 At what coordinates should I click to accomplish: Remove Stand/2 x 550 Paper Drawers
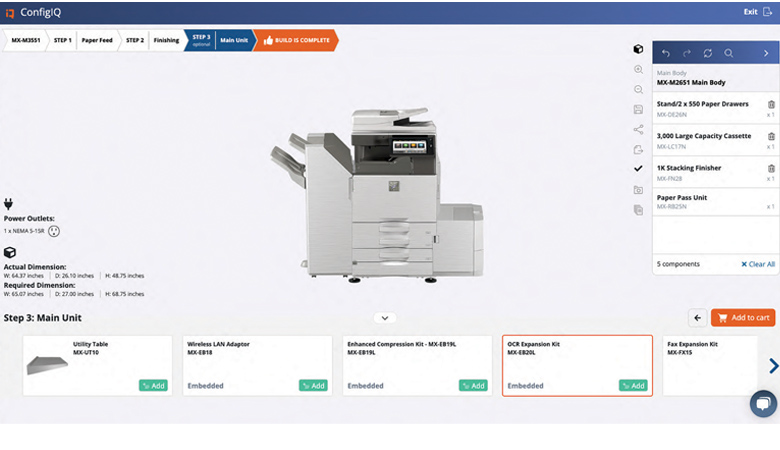[x=771, y=104]
